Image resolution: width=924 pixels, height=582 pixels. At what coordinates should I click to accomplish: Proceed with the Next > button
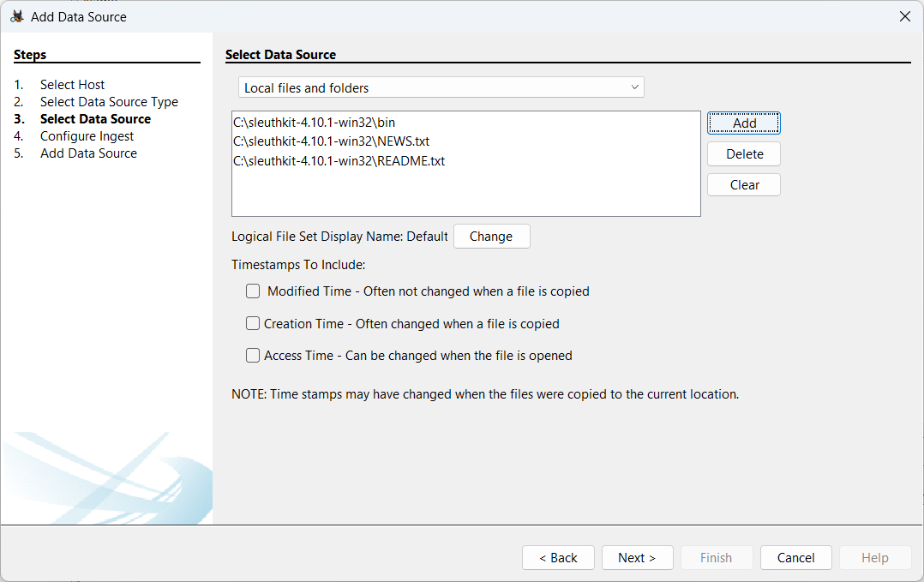[x=637, y=558]
